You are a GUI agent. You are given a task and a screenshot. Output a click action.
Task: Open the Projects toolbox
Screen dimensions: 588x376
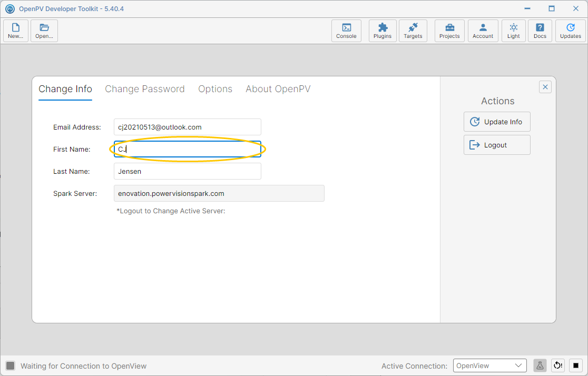449,31
